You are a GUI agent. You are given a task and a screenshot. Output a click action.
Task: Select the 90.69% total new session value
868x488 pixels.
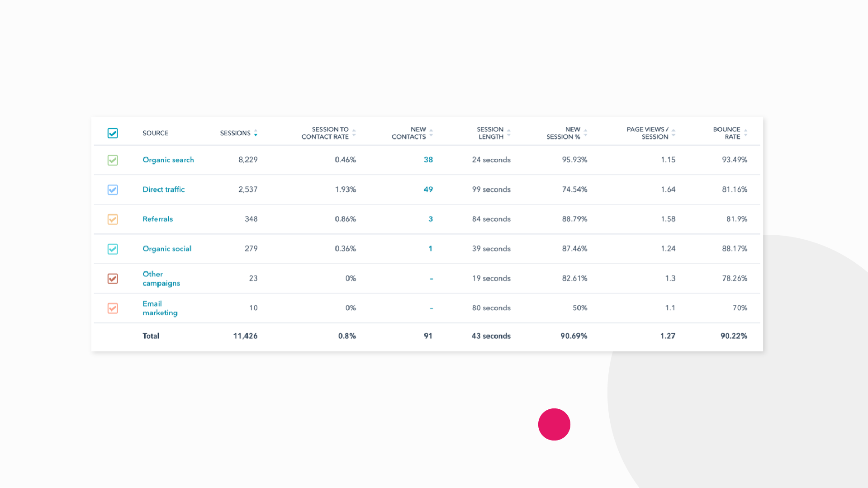click(x=574, y=336)
